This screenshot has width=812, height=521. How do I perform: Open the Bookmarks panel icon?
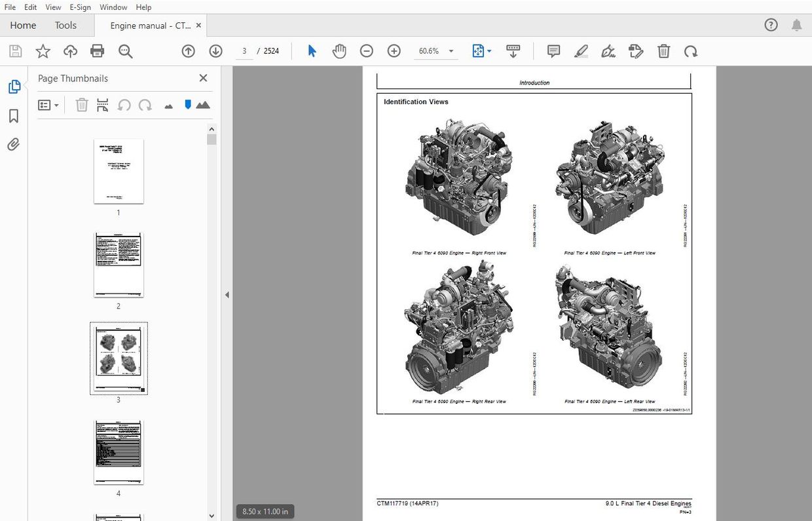click(13, 116)
